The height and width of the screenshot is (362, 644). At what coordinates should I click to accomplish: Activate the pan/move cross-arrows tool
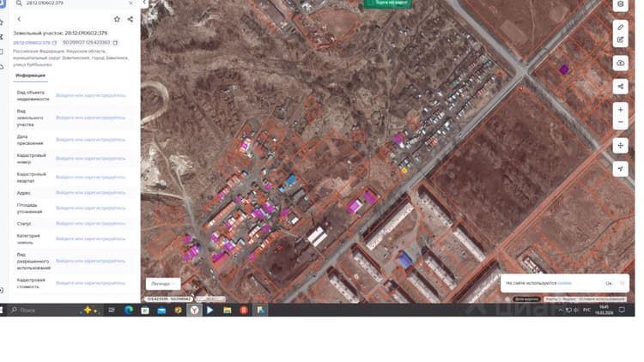point(620,146)
